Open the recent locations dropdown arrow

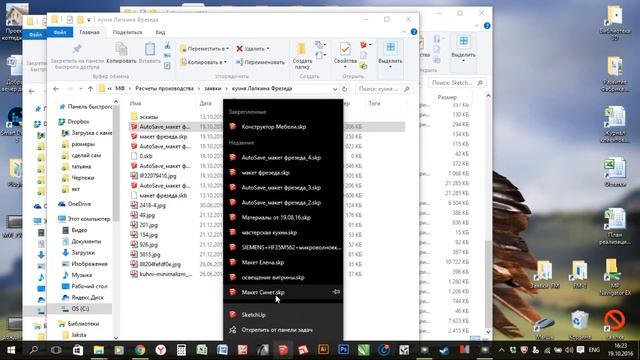coord(80,89)
